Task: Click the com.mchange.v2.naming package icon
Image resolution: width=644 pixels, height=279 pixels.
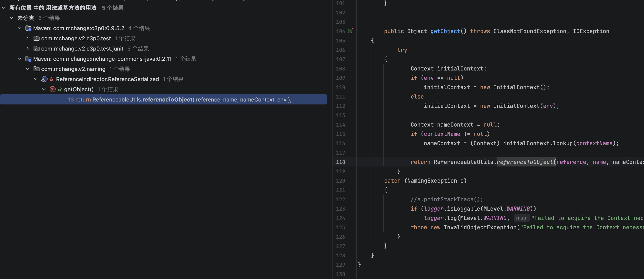Action: [37, 69]
